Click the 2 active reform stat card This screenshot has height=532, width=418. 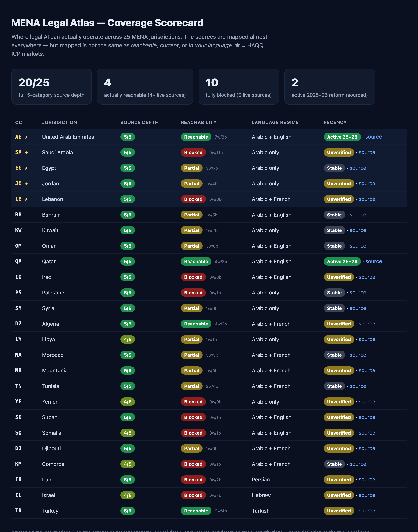coord(329,86)
